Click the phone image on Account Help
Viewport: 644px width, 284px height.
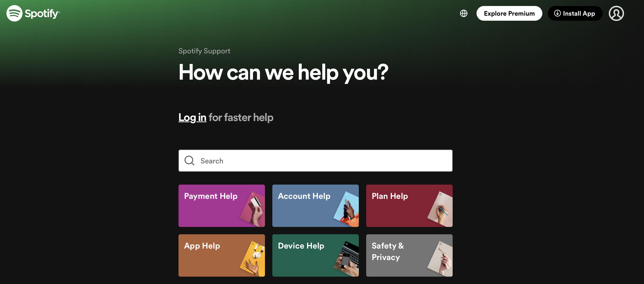click(346, 209)
